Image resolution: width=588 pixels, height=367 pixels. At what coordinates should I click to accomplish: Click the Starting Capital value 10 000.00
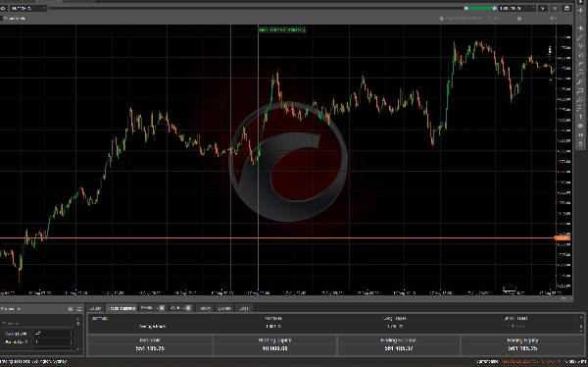274,348
